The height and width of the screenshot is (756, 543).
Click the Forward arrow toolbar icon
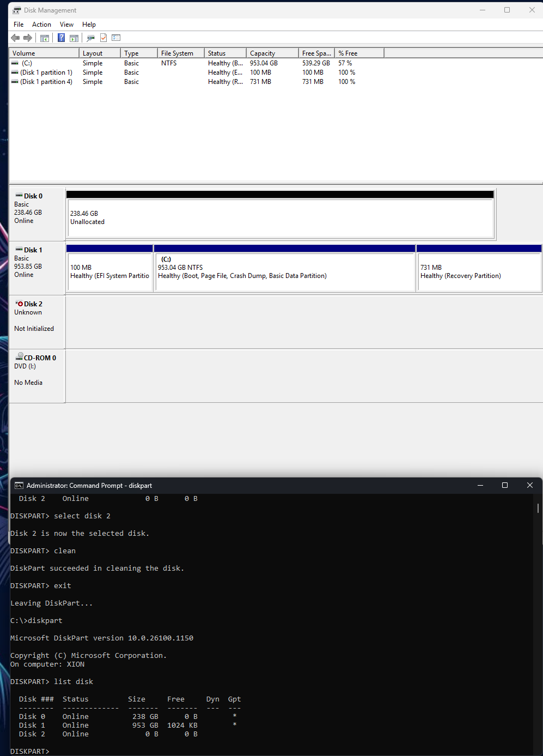(x=27, y=38)
